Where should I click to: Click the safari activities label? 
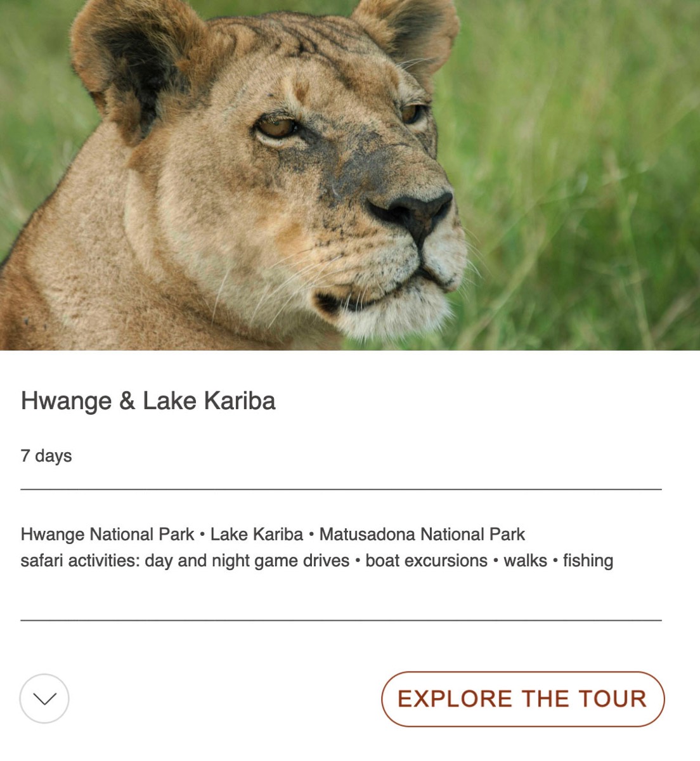pos(80,561)
